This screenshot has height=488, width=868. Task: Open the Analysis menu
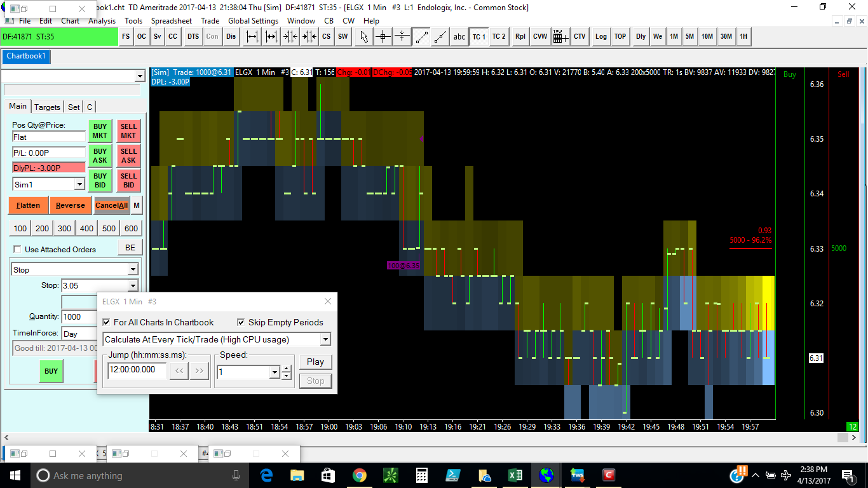pos(102,21)
